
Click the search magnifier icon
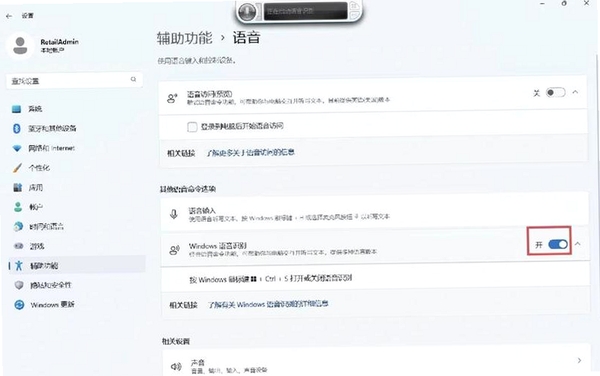pyautogui.click(x=133, y=79)
